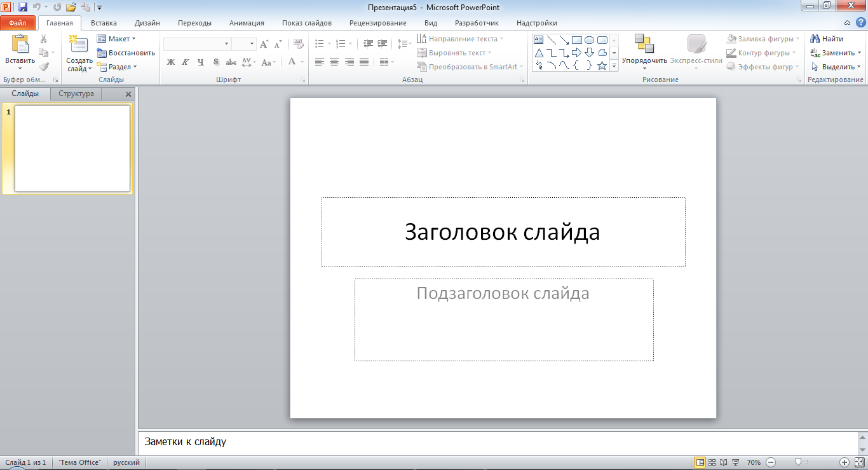Cut selection with the scissors icon
Screen dimensions: 868x470
coord(44,39)
